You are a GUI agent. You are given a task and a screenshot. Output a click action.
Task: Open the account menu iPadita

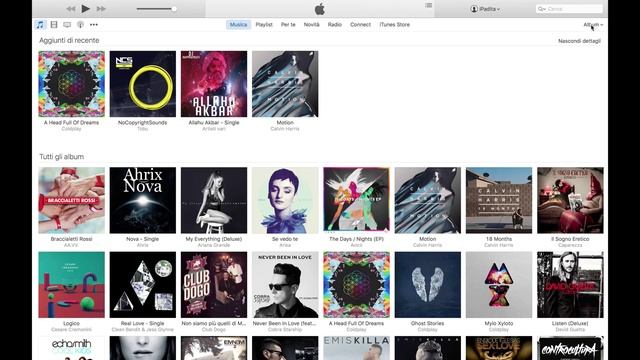click(x=485, y=9)
